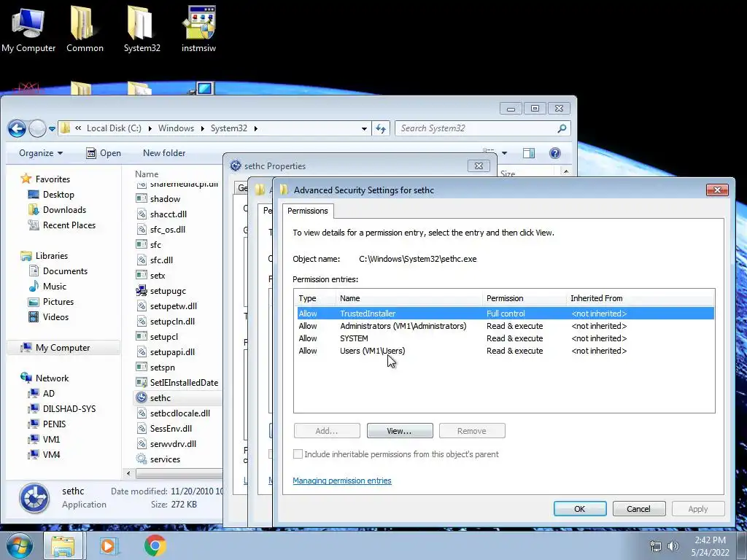Open Windows Start menu
The image size is (747, 560).
tap(19, 546)
